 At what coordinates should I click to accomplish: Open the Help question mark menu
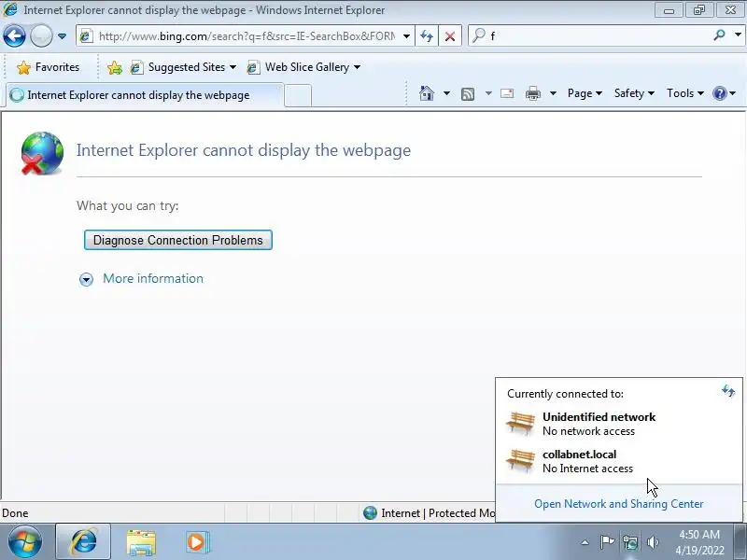pyautogui.click(x=724, y=93)
